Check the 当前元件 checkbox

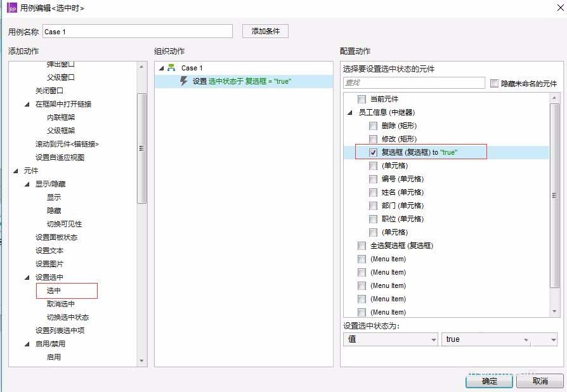pos(362,99)
